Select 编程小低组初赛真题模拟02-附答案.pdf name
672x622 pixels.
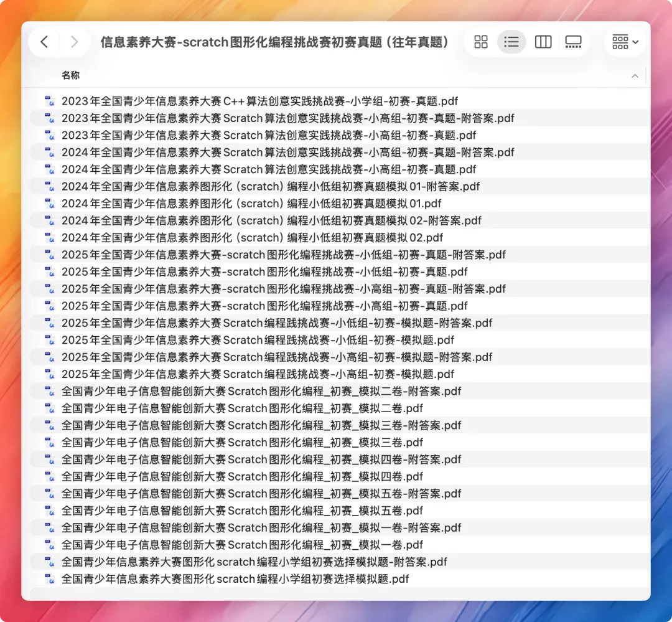pos(271,220)
